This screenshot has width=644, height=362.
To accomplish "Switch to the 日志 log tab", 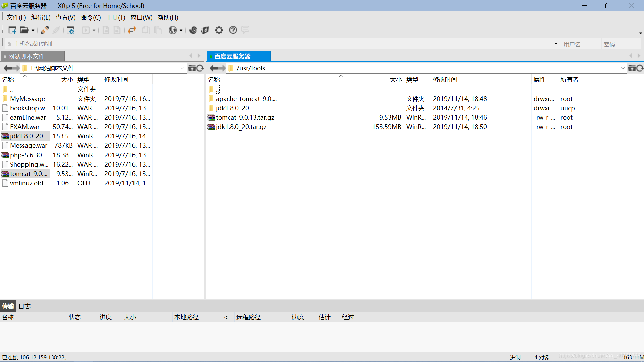I will [24, 306].
